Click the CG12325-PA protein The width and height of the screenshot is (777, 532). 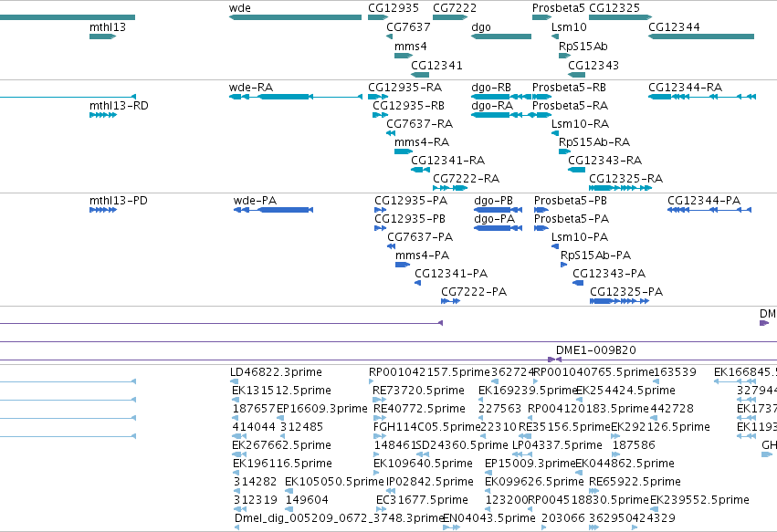coord(619,302)
